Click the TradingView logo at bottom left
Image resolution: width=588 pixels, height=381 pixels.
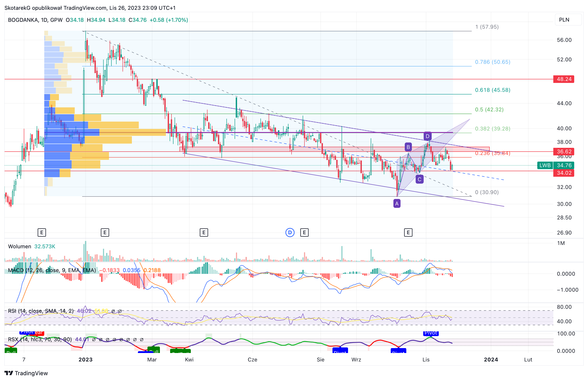26,373
